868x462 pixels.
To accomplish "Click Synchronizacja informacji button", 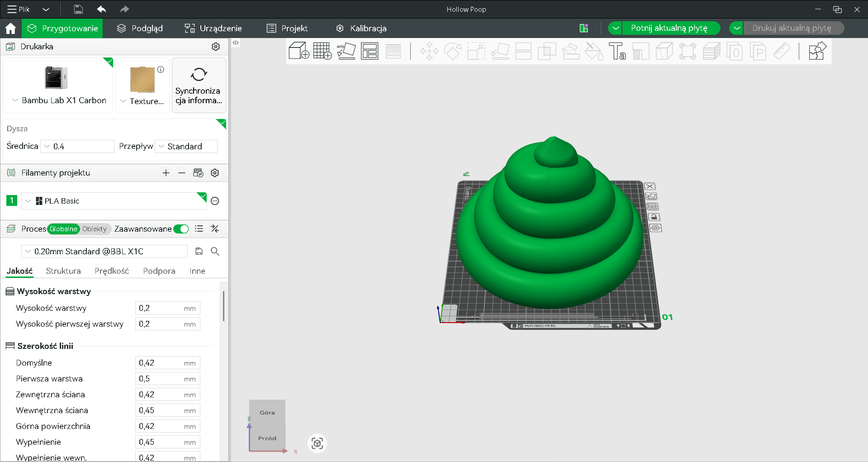I will [x=199, y=85].
